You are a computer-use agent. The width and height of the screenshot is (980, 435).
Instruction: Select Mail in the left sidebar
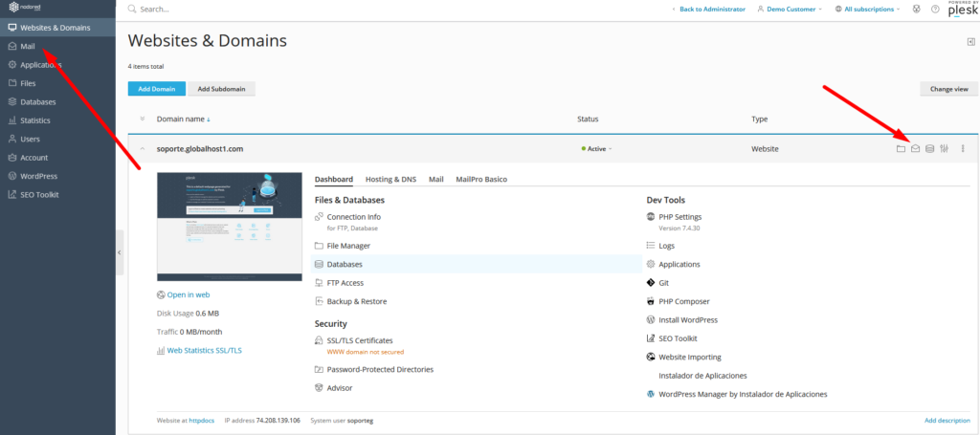pyautogui.click(x=28, y=46)
